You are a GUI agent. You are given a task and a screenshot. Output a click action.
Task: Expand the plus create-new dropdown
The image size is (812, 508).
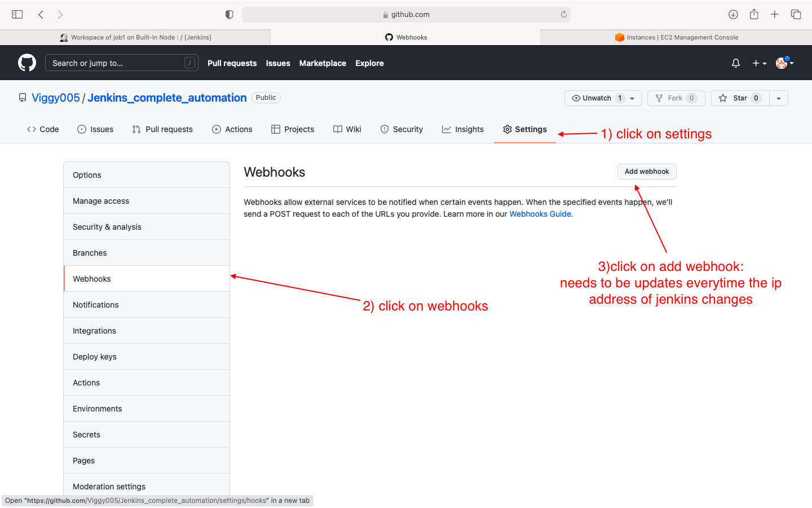pyautogui.click(x=760, y=63)
